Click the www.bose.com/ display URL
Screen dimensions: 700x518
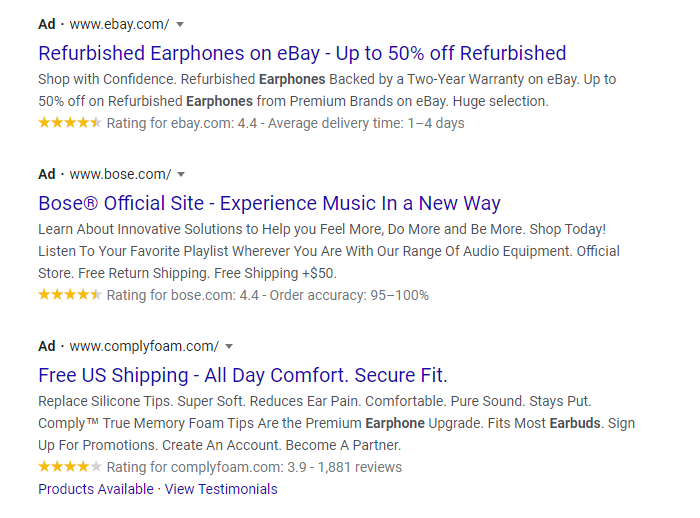(121, 174)
